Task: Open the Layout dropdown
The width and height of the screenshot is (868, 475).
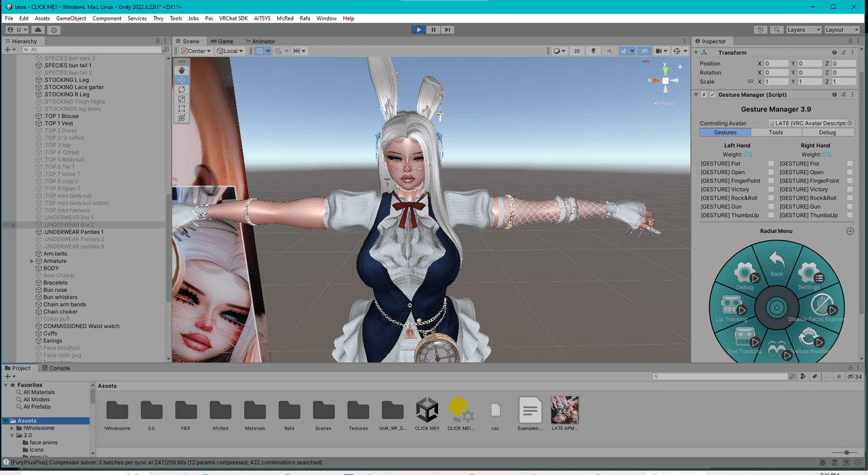Action: [x=842, y=30]
